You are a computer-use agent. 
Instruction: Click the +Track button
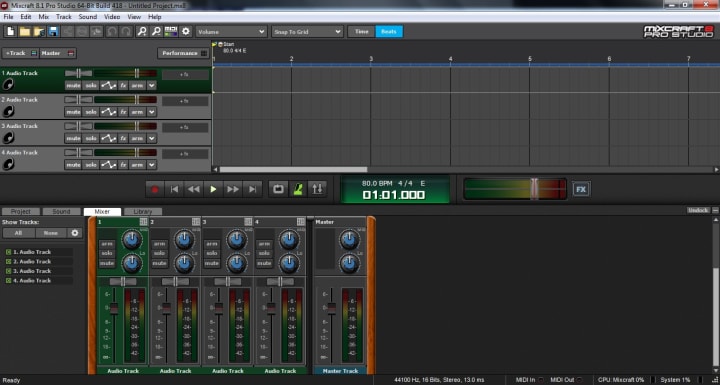coord(20,53)
